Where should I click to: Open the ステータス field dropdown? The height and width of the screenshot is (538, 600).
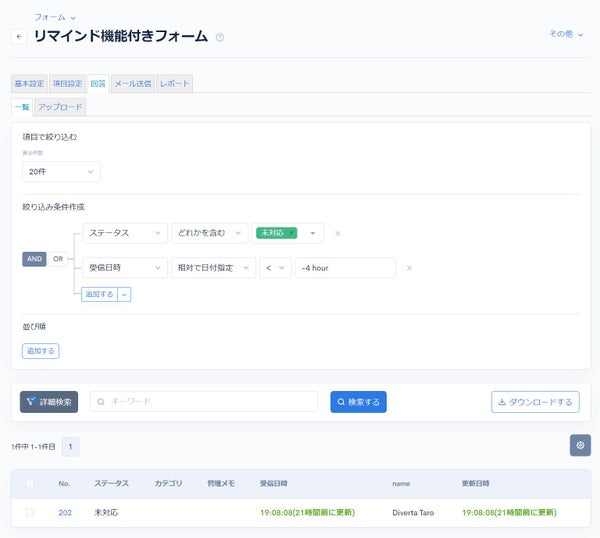125,233
